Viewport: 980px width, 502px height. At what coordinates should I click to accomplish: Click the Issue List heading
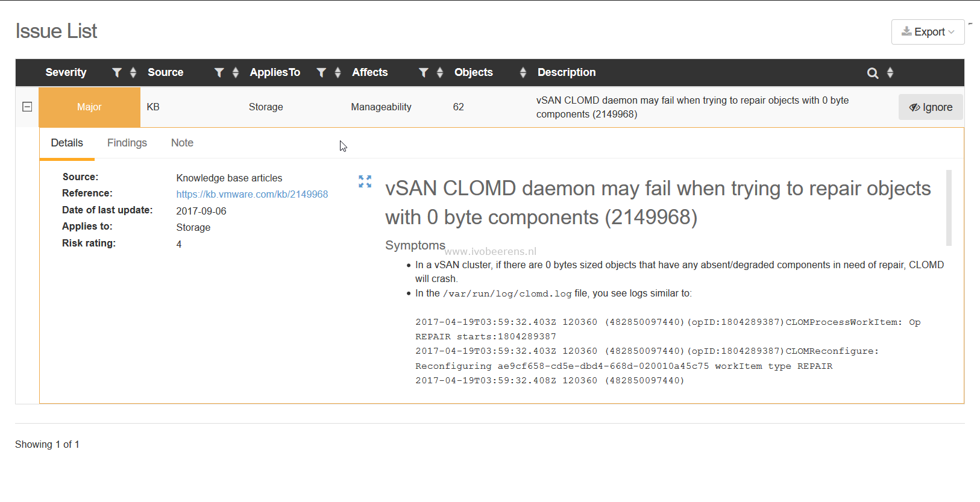coord(56,31)
